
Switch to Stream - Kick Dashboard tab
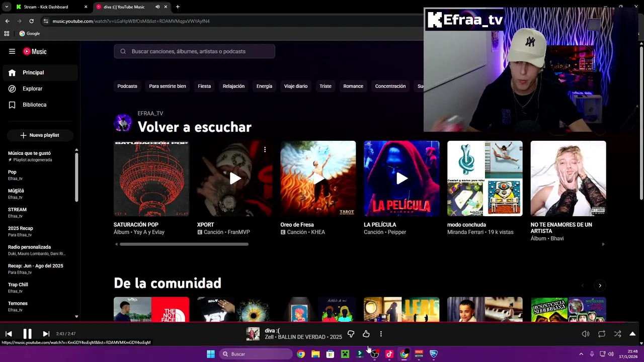tap(50, 7)
